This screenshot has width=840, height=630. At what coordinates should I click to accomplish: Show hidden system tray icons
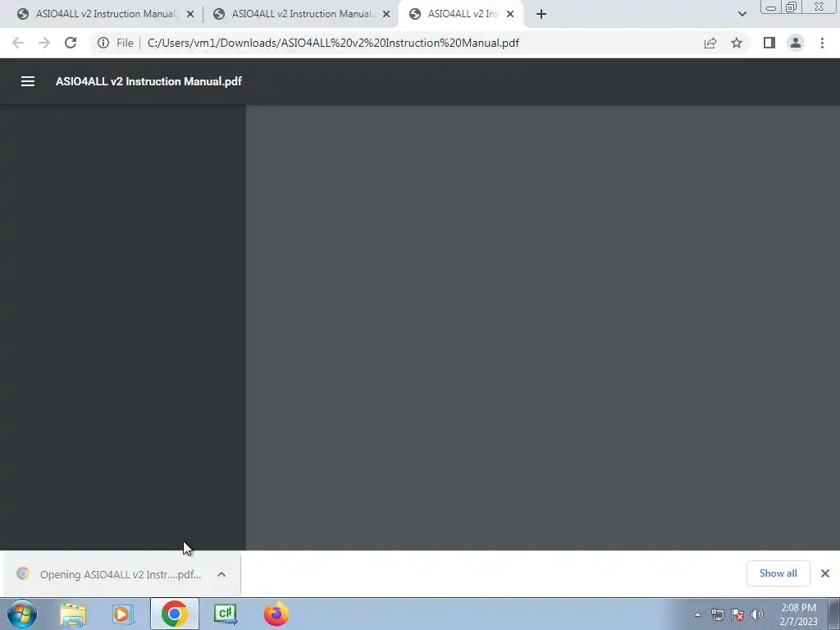click(x=697, y=614)
